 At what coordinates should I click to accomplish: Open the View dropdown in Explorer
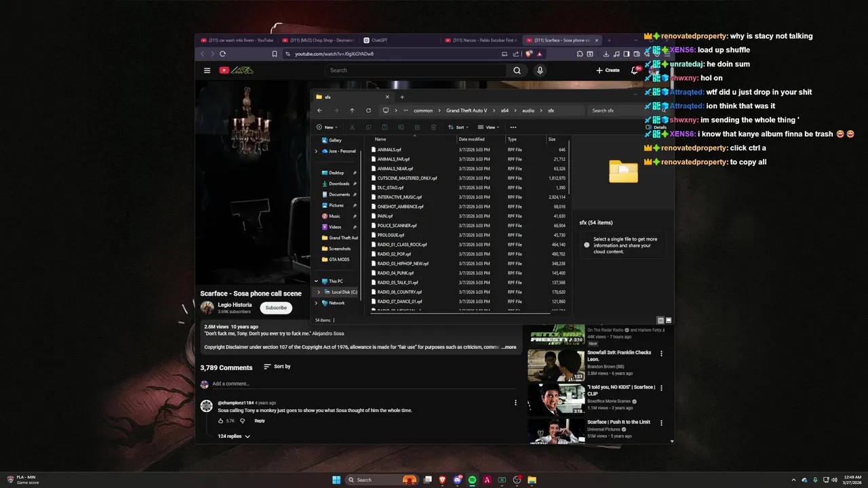click(x=488, y=127)
